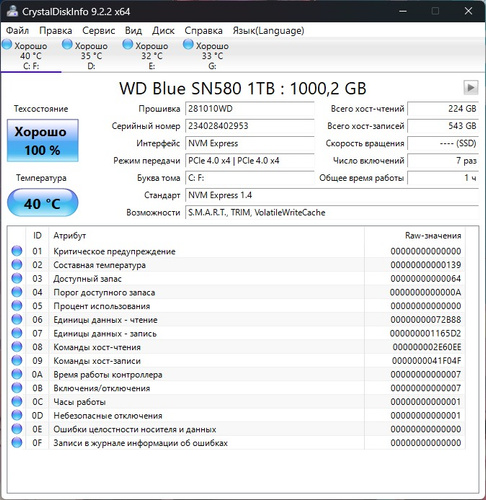Click the next disk arrow button
486x500 pixels.
(x=471, y=88)
